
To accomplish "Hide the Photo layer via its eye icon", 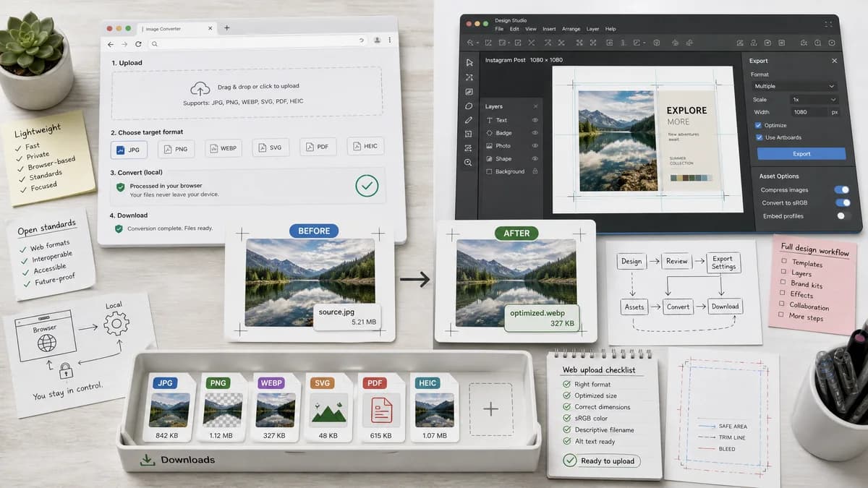I will (x=535, y=145).
